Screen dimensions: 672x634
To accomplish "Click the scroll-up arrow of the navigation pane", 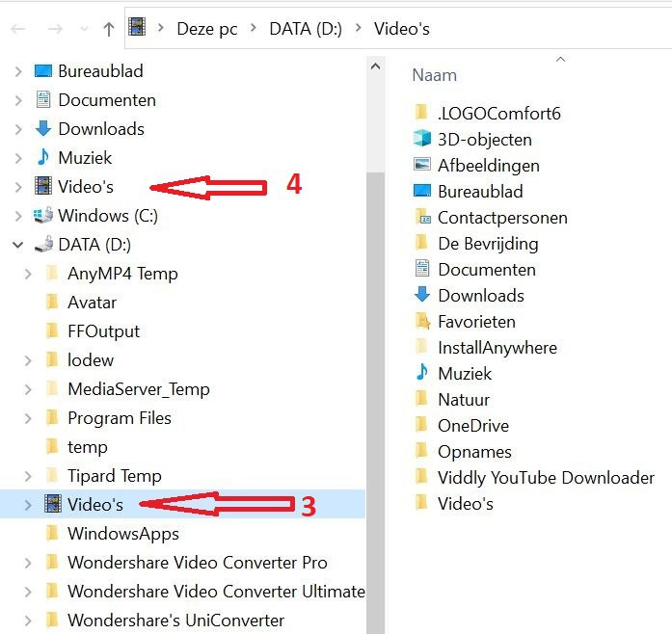I will coord(375,66).
